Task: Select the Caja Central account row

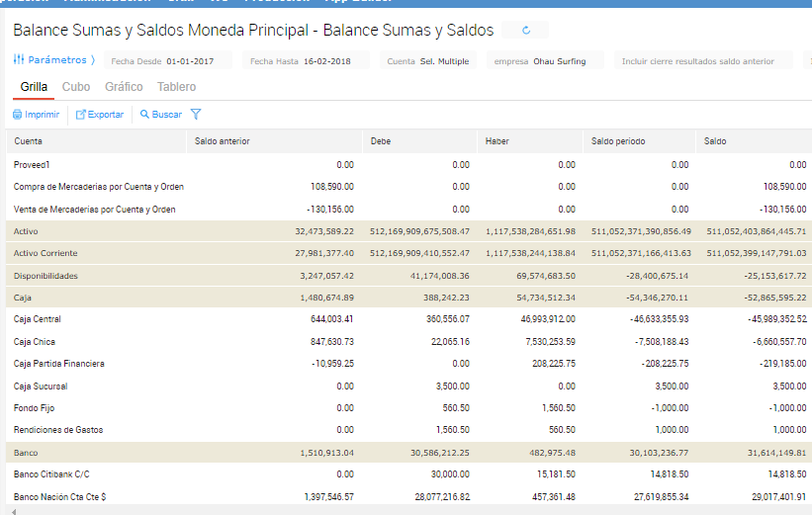Action: coord(40,319)
